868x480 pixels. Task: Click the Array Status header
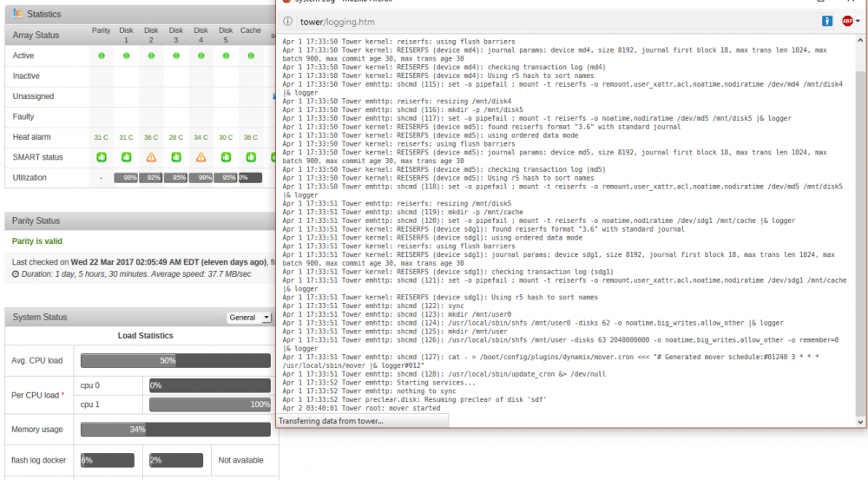click(36, 35)
